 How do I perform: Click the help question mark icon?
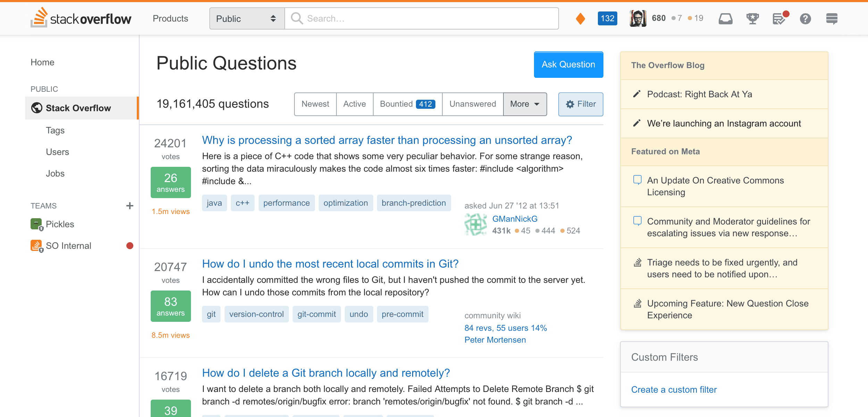point(805,18)
